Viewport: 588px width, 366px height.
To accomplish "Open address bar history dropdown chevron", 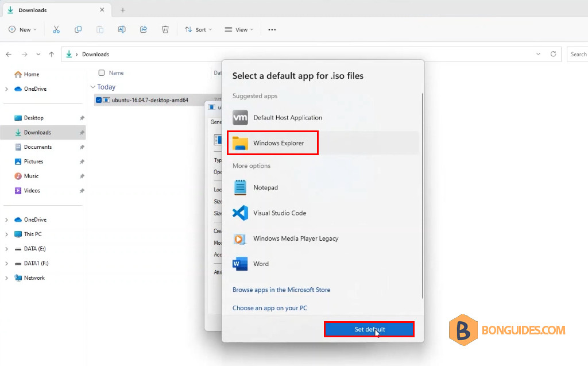I will [x=538, y=54].
